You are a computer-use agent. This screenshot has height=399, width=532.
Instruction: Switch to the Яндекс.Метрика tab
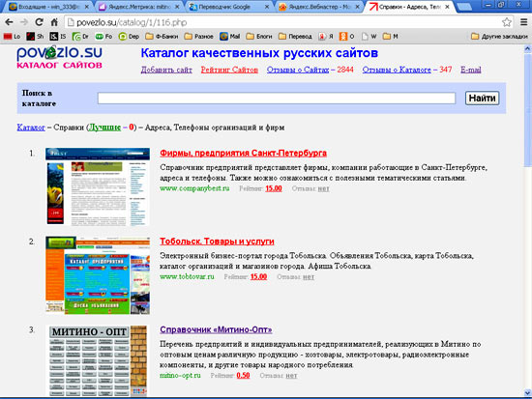[x=139, y=7]
